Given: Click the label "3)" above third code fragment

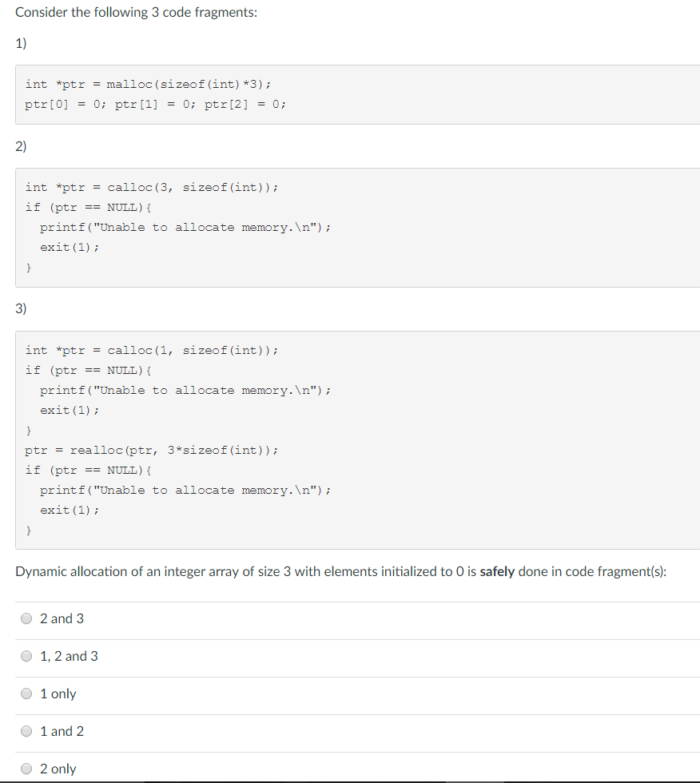Looking at the screenshot, I should click(19, 308).
